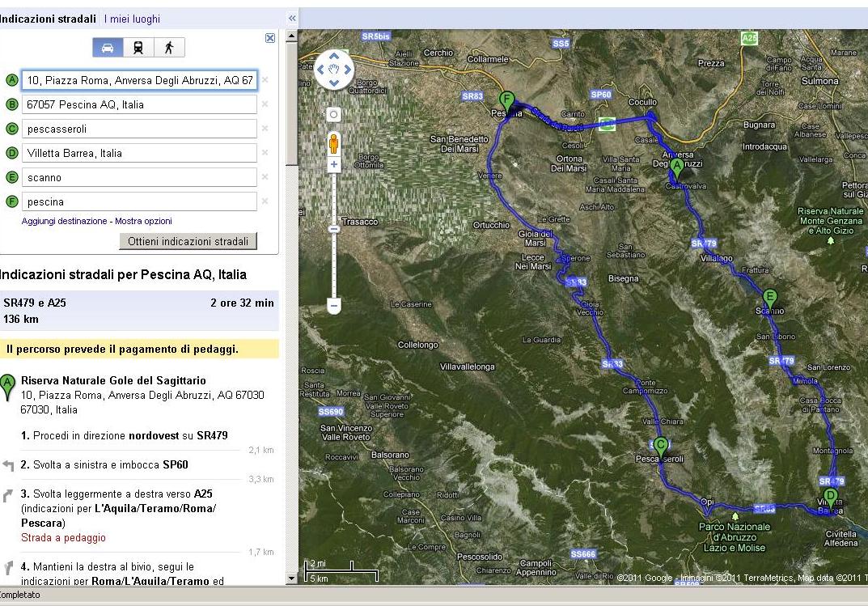Click zoom out minus button on map
Screen dimensions: 868x606
click(334, 306)
